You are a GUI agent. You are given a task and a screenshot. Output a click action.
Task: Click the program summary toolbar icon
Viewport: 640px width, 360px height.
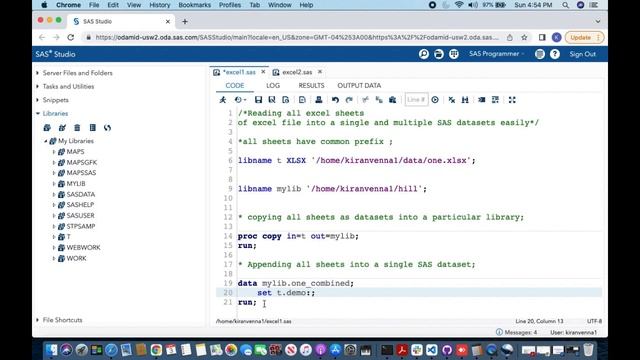click(x=286, y=100)
